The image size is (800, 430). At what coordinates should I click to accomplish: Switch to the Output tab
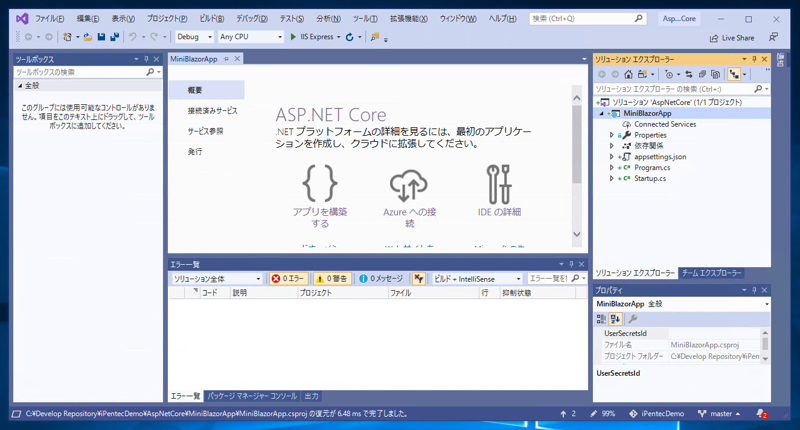click(311, 396)
